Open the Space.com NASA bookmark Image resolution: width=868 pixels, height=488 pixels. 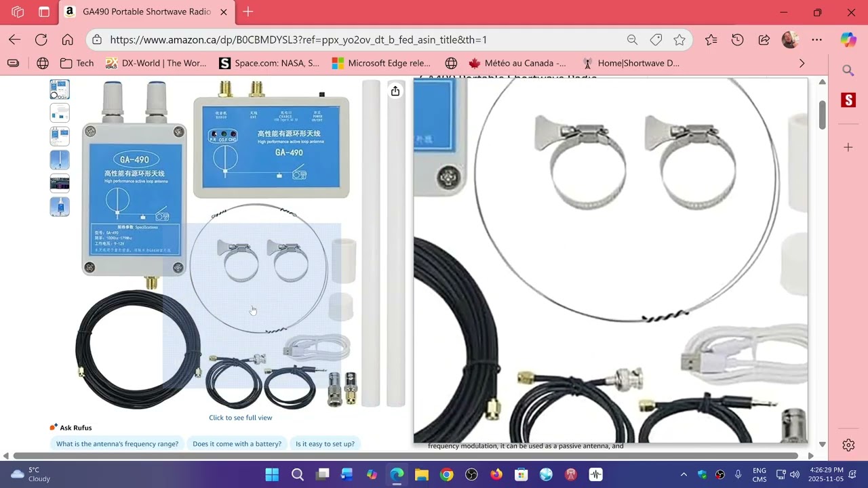point(269,63)
